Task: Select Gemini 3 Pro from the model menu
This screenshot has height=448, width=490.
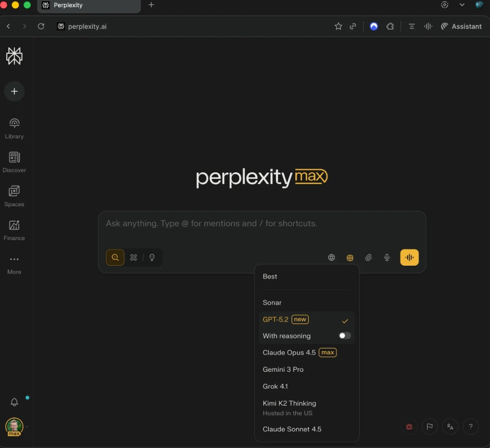Action: coord(283,369)
